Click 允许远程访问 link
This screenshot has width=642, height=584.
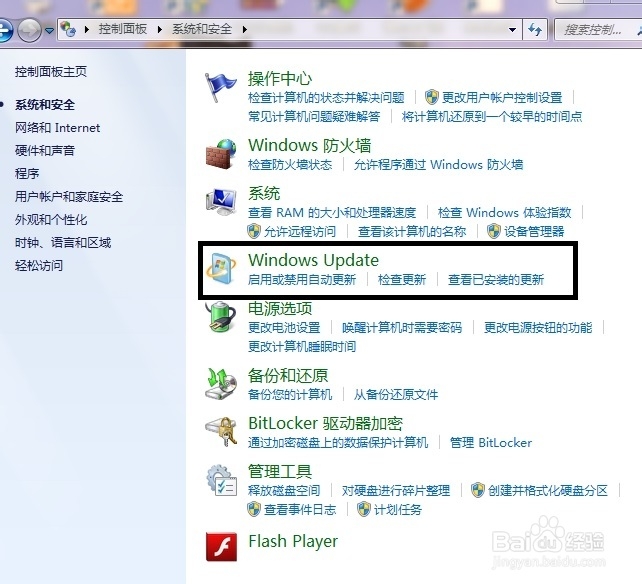(300, 232)
